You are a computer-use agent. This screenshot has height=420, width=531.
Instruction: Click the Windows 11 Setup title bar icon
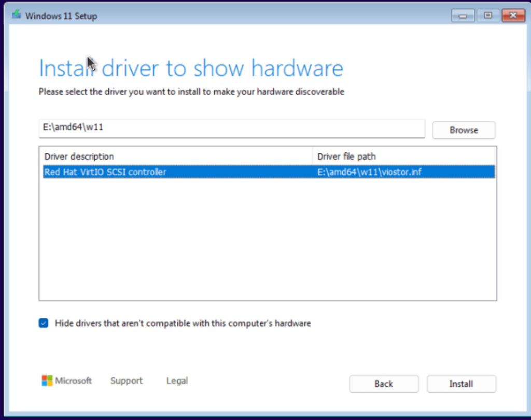(x=16, y=15)
